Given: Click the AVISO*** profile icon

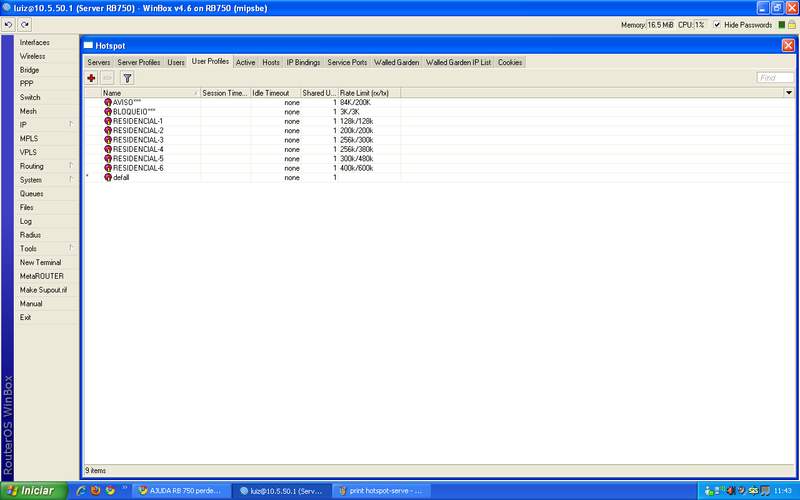Looking at the screenshot, I should 108,102.
